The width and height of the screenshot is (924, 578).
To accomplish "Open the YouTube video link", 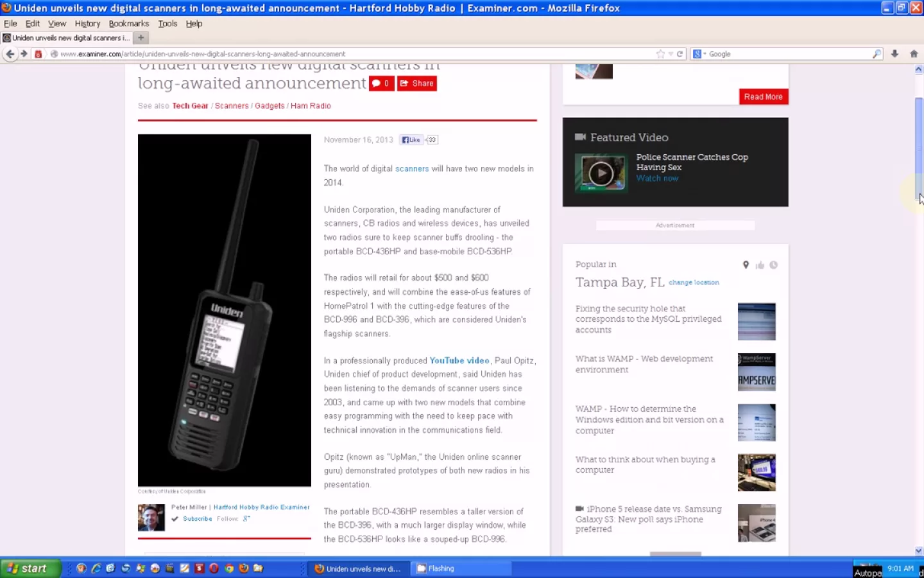I will tap(459, 361).
